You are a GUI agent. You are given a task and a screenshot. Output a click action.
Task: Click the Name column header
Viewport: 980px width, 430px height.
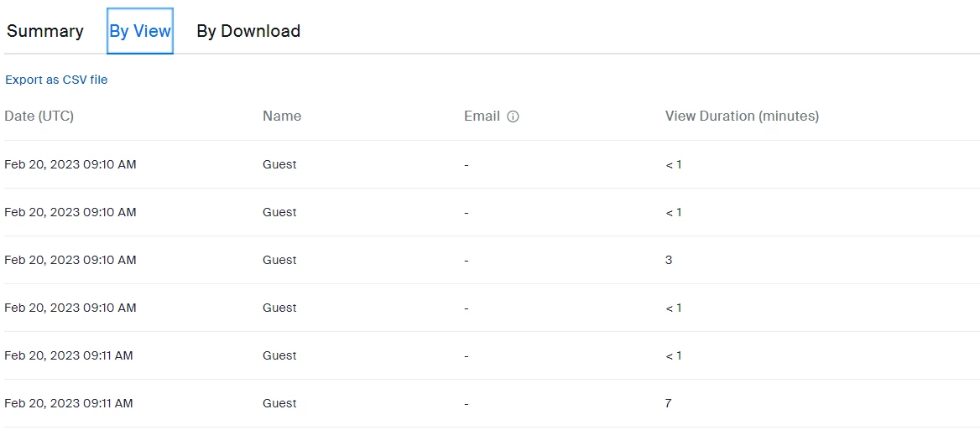(282, 116)
